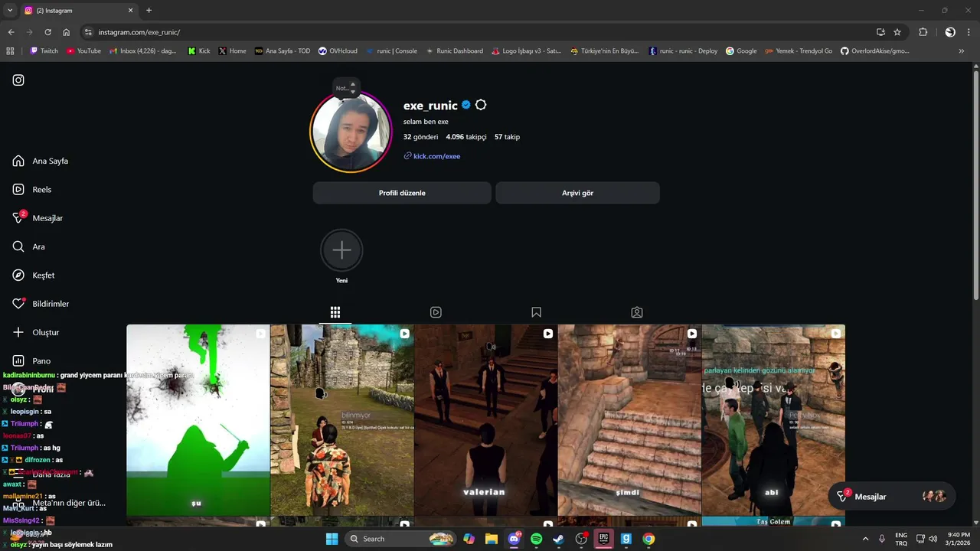This screenshot has height=551, width=980.
Task: Open the green silhouette post
Action: pyautogui.click(x=198, y=420)
